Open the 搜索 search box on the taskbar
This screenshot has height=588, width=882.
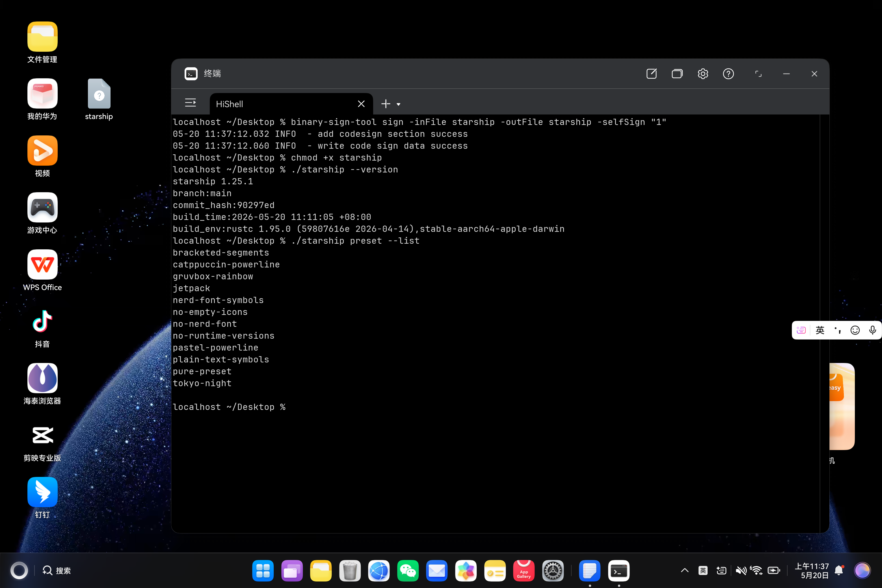[57, 570]
